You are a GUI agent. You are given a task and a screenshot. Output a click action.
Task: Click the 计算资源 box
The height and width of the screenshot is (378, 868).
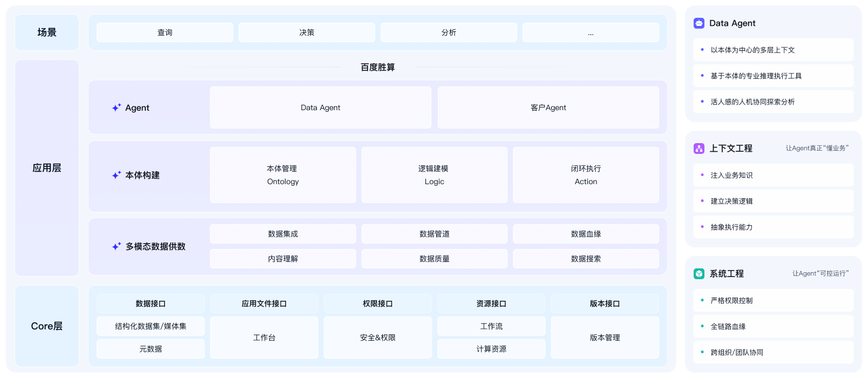click(x=491, y=349)
